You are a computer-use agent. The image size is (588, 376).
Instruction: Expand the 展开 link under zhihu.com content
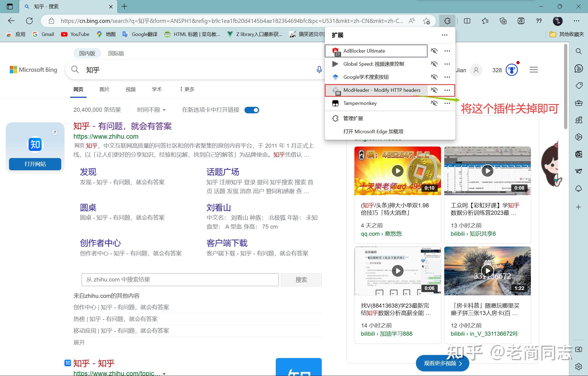click(x=79, y=342)
